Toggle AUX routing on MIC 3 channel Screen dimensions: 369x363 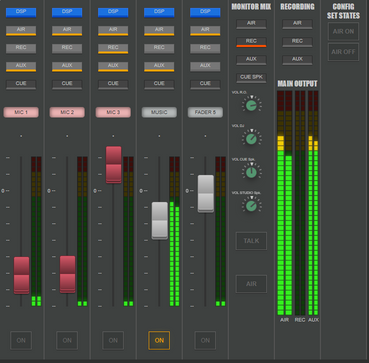[x=113, y=66]
